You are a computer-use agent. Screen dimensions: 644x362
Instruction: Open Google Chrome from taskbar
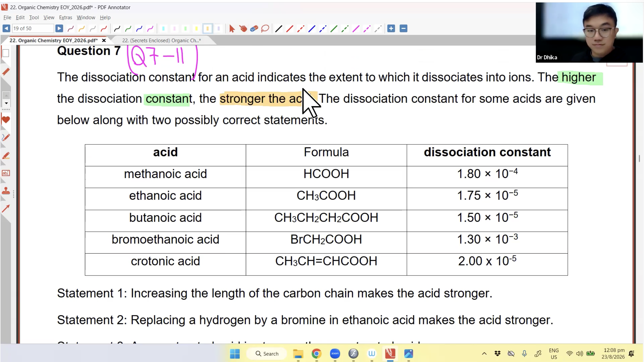316,354
